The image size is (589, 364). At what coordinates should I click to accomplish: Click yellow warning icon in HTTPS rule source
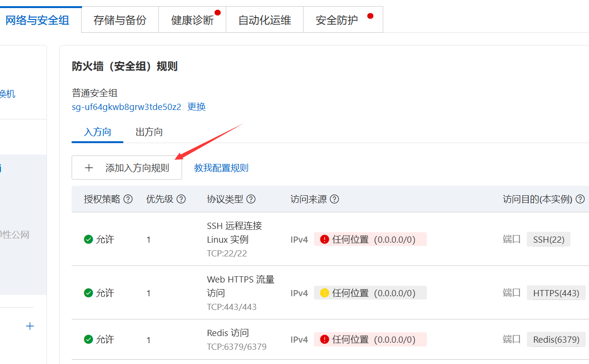[324, 293]
